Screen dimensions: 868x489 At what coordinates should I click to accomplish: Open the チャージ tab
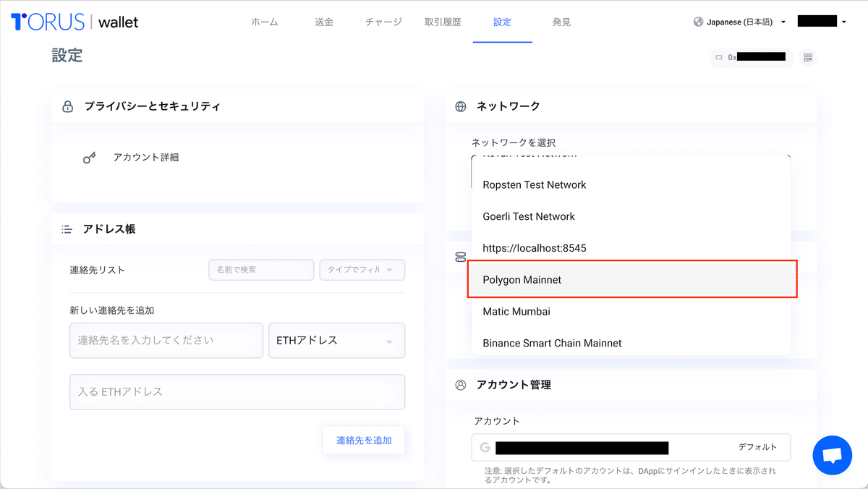[x=383, y=22]
